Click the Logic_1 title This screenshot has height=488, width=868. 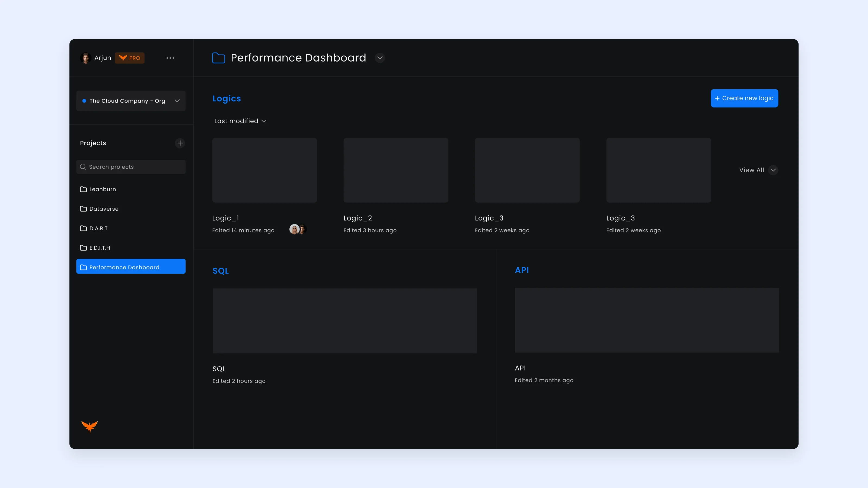225,218
